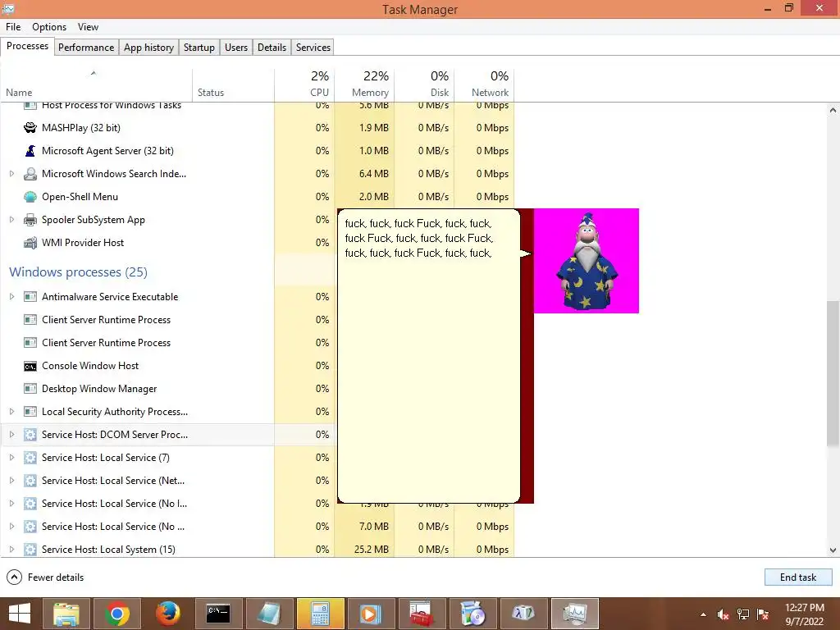Expand Service Host: Local Service (Net...) row
840x630 pixels.
[11, 481]
